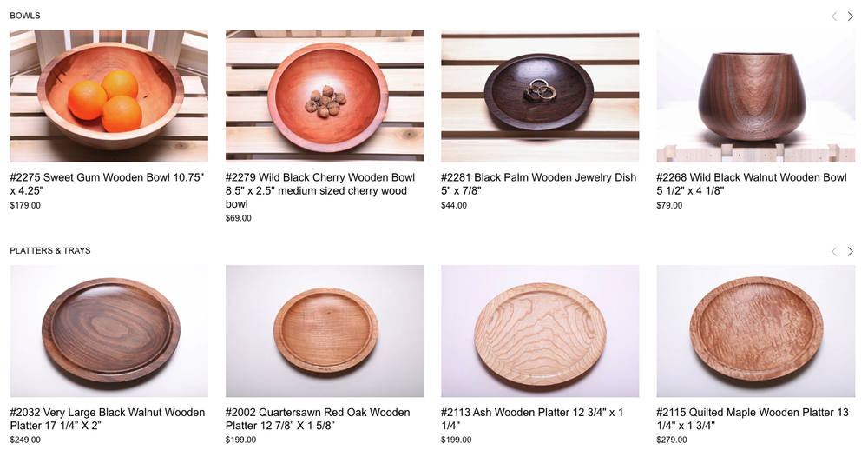The height and width of the screenshot is (457, 868).
Task: Go back in Platters & Trays carousel
Action: (x=833, y=251)
